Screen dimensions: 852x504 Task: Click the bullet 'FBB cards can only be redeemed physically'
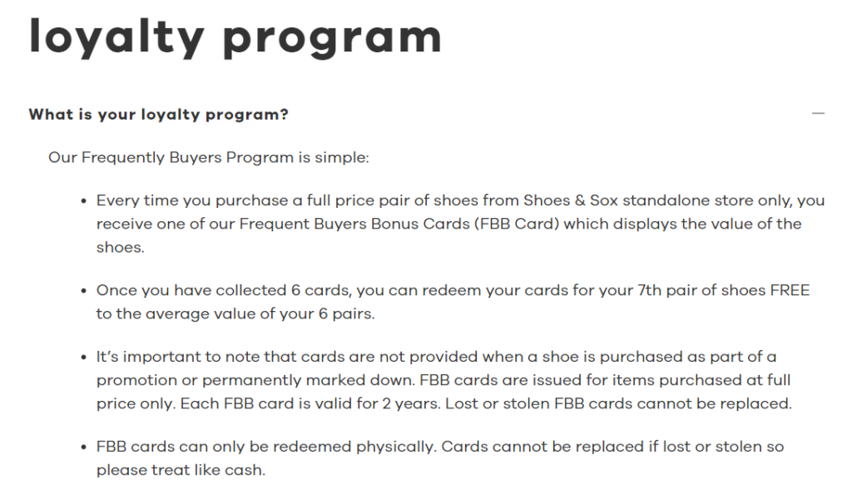[440, 458]
